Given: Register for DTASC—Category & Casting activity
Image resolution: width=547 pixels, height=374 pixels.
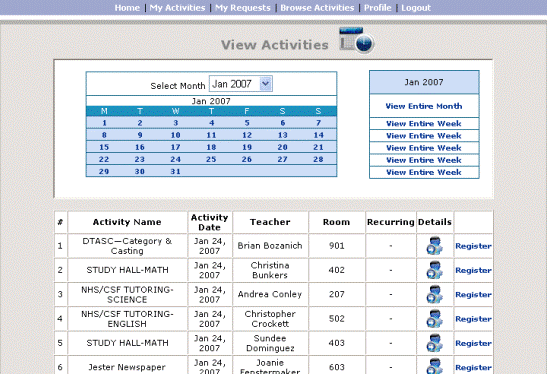Looking at the screenshot, I should pyautogui.click(x=473, y=246).
